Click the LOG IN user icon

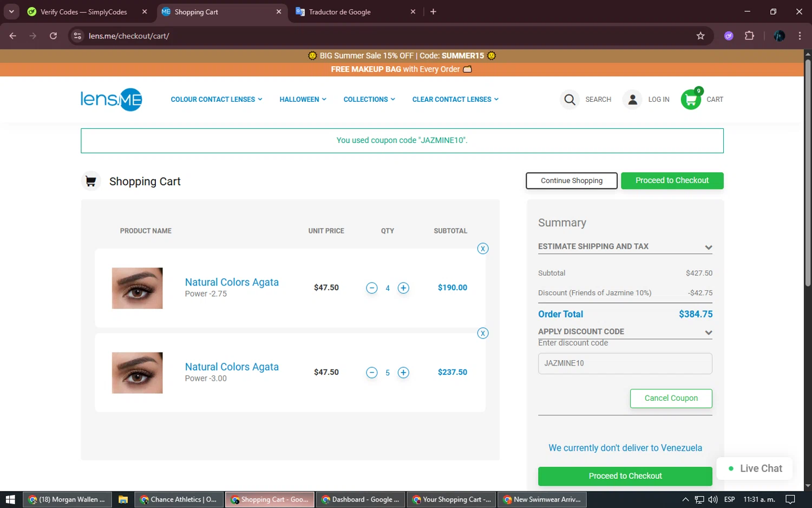[632, 100]
